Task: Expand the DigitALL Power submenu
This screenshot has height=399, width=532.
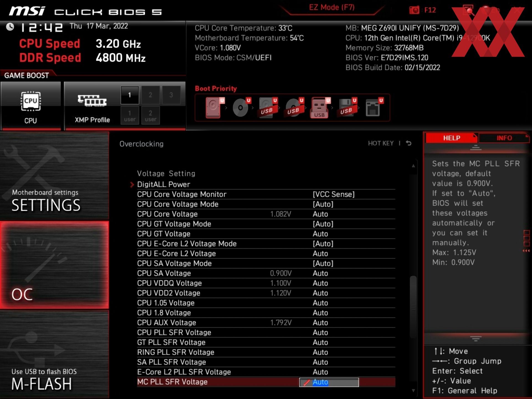Action: [163, 184]
